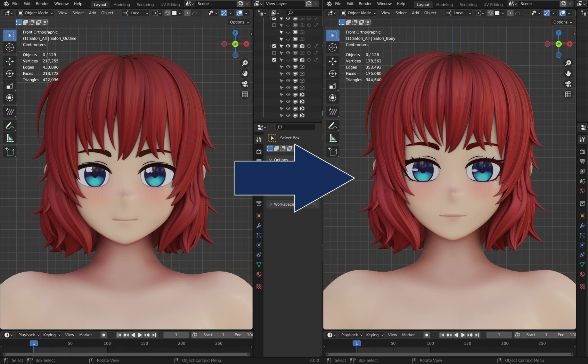Select the Rotate tool
Viewport: 588px width, 364px height.
tap(10, 74)
